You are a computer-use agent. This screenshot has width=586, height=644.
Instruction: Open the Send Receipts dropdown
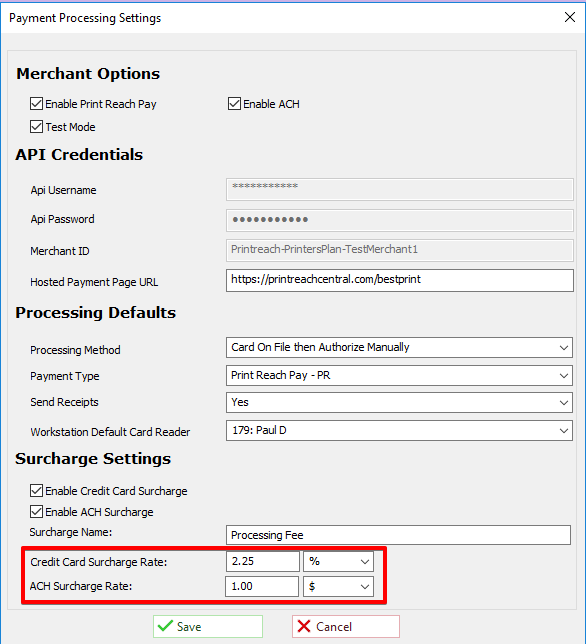pyautogui.click(x=399, y=402)
